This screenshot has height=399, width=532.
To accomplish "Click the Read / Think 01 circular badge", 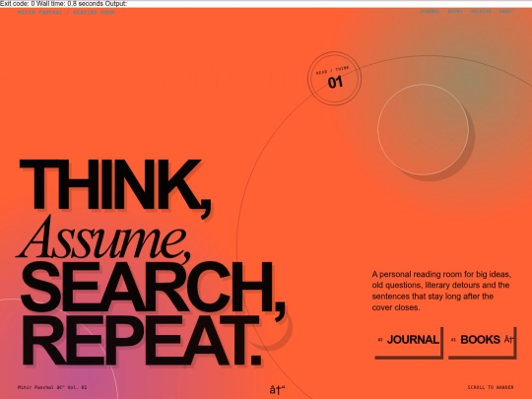I will (334, 79).
